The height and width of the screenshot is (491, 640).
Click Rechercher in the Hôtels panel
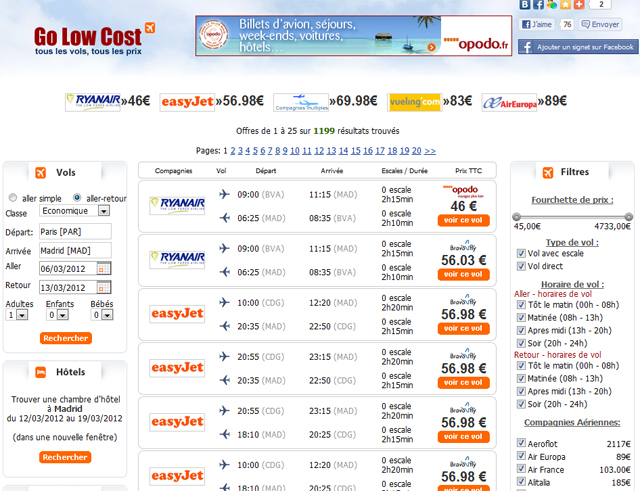point(65,457)
